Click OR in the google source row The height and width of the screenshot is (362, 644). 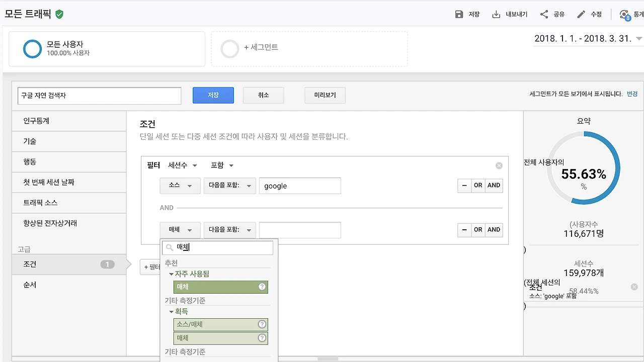[478, 186]
